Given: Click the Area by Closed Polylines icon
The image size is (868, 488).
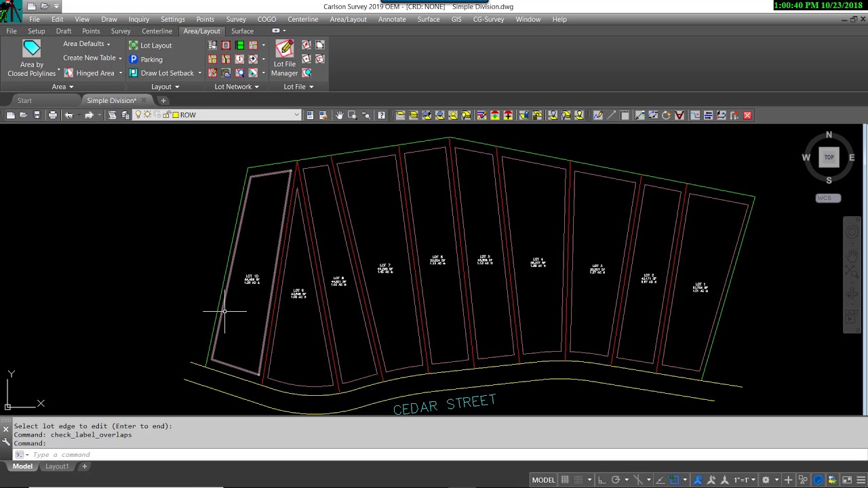Looking at the screenshot, I should [31, 49].
